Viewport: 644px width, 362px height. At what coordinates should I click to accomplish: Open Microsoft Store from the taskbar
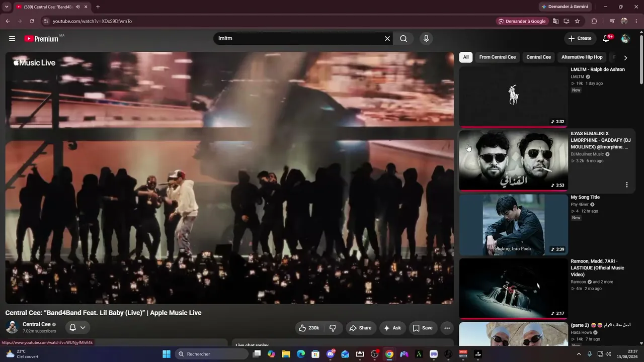pos(315,354)
